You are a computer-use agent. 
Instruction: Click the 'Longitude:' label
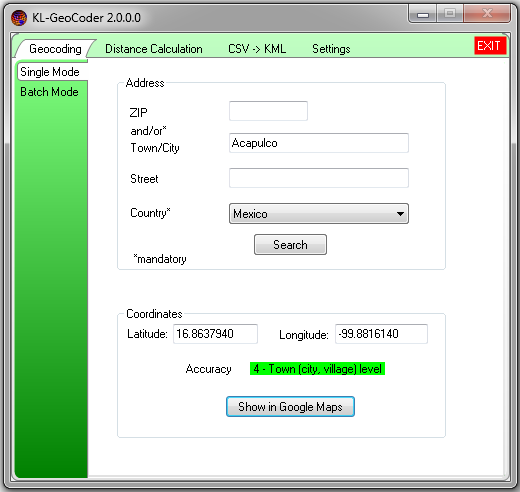pos(304,335)
